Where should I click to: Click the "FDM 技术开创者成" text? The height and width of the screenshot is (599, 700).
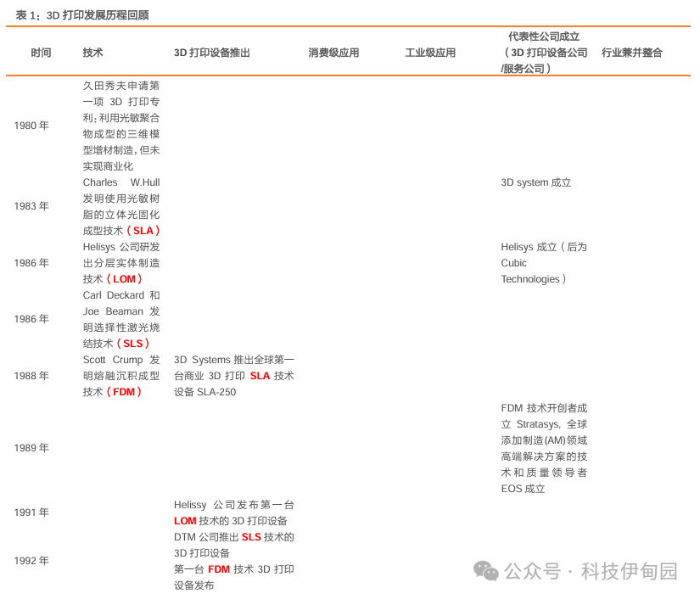(x=544, y=408)
